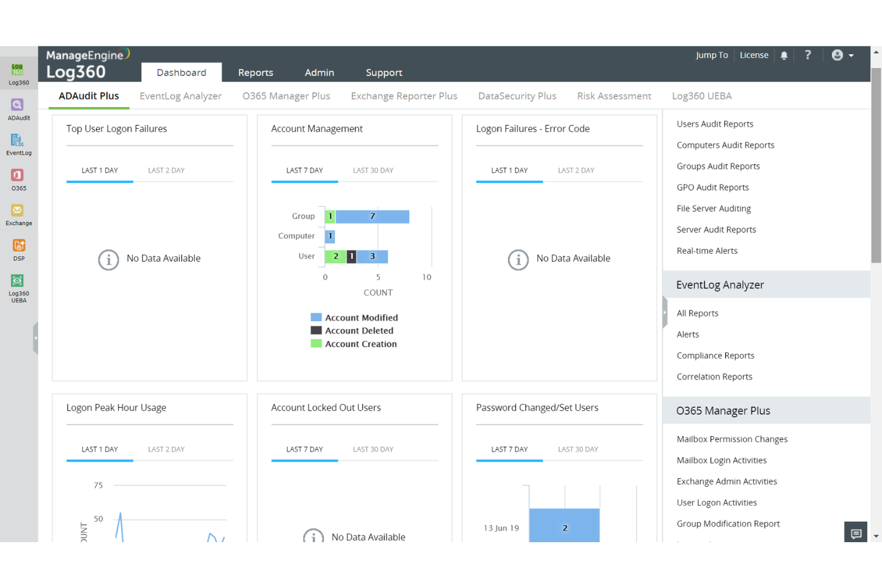The image size is (882, 588).
Task: Select the Log360 UEBA sub-tab
Action: [701, 96]
